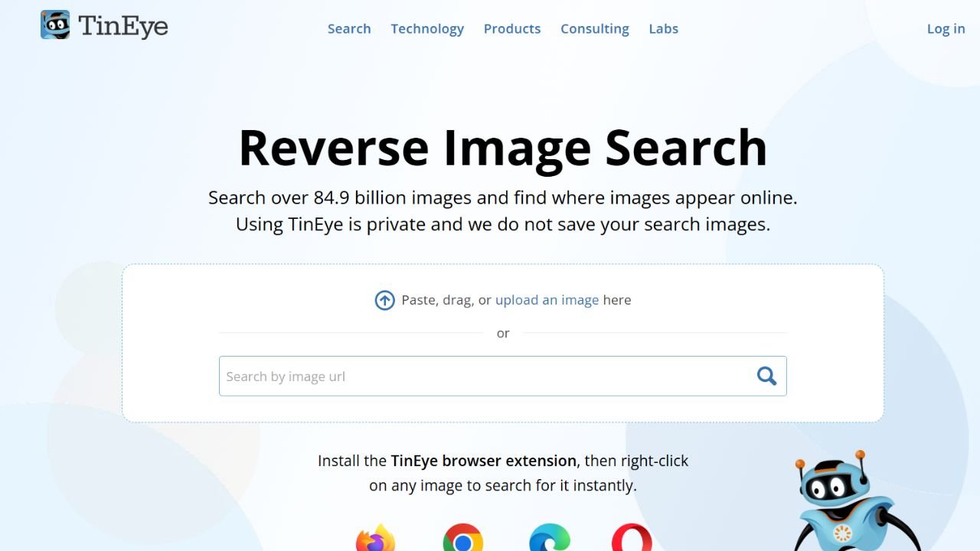Open the Firefox extension icon
This screenshot has width=980, height=551.
click(376, 538)
